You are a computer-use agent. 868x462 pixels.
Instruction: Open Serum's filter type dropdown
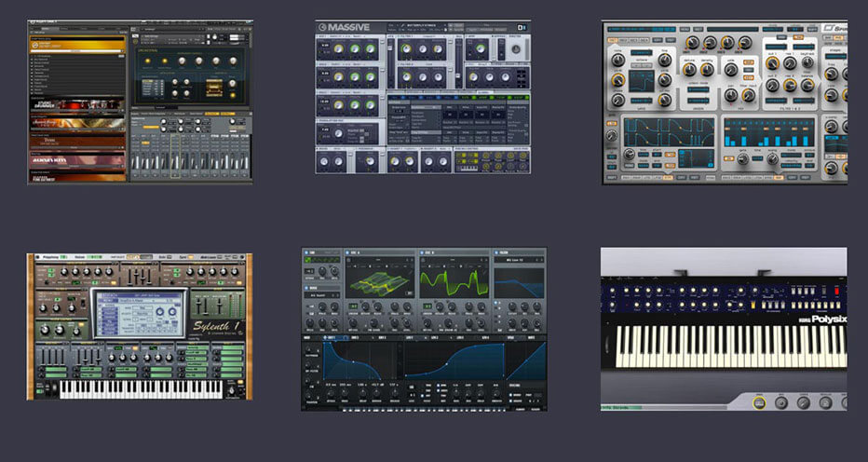coord(519,260)
